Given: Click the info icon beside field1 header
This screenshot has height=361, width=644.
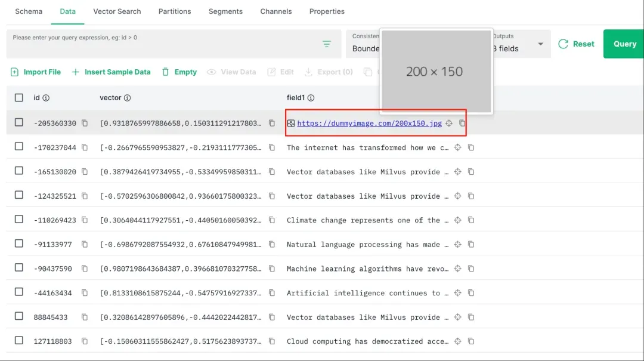Looking at the screenshot, I should (x=311, y=98).
